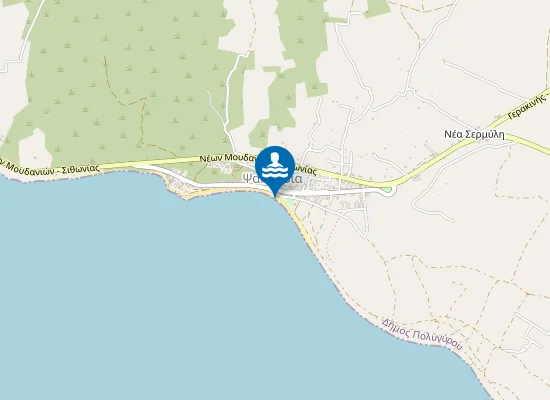Click the white wave lines in the marker
The width and height of the screenshot is (550, 400).
(x=275, y=172)
